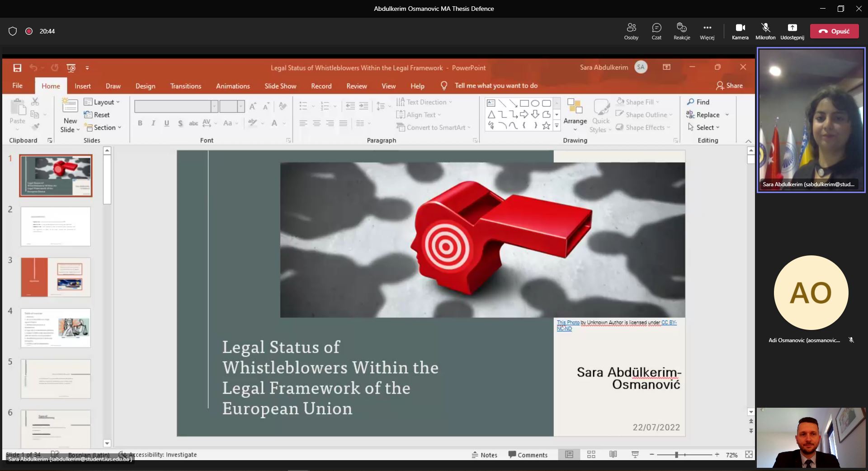Select the rectangle shape in Drawing gallery
Screen dimensions: 868x471
(524, 103)
